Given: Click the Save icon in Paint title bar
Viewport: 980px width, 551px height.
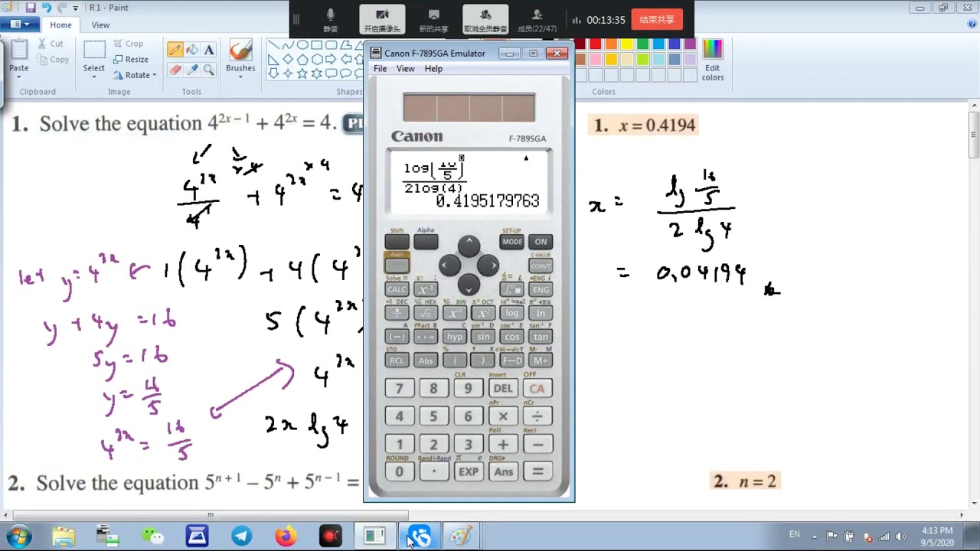Looking at the screenshot, I should click(31, 8).
